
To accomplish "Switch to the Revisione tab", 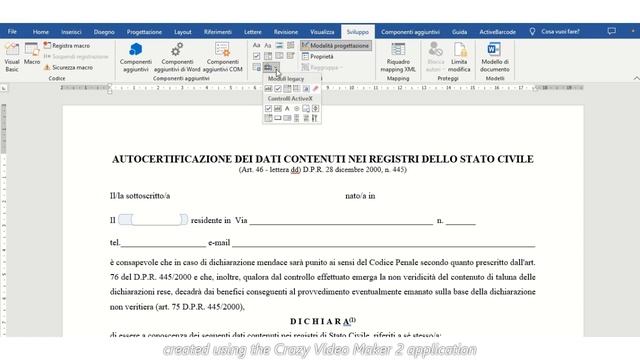I will [x=286, y=31].
